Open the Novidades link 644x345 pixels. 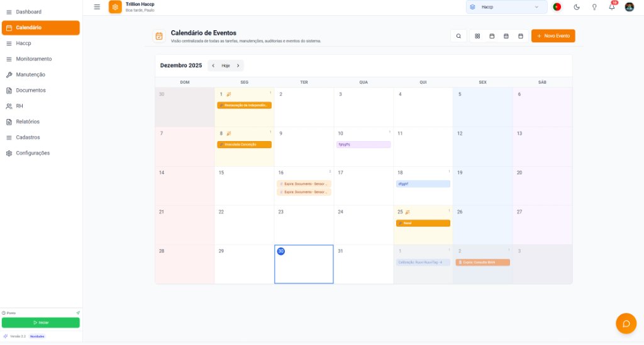click(37, 336)
